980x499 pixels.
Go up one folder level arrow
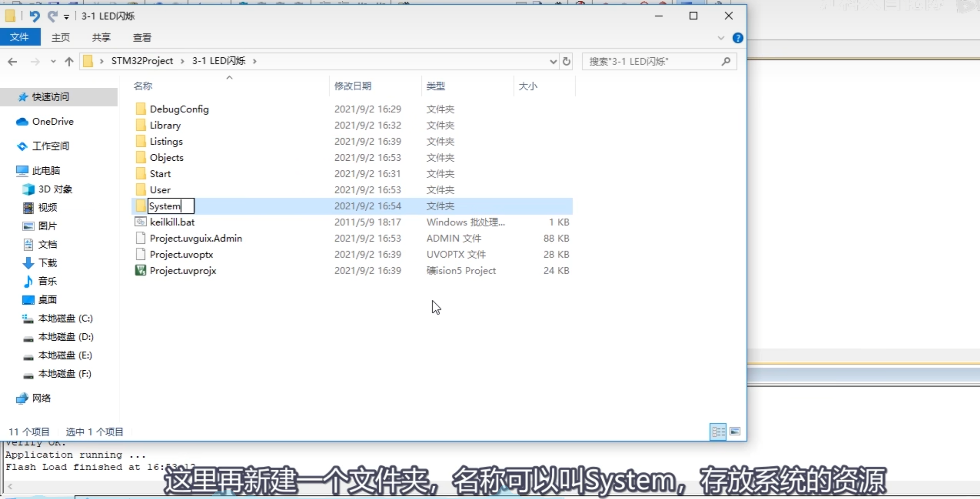click(x=69, y=62)
